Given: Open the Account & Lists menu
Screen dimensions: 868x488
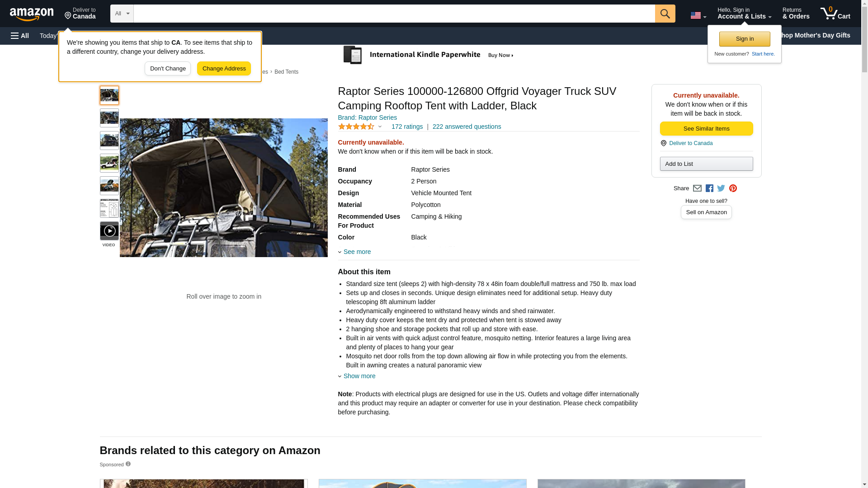Looking at the screenshot, I should pos(744,14).
